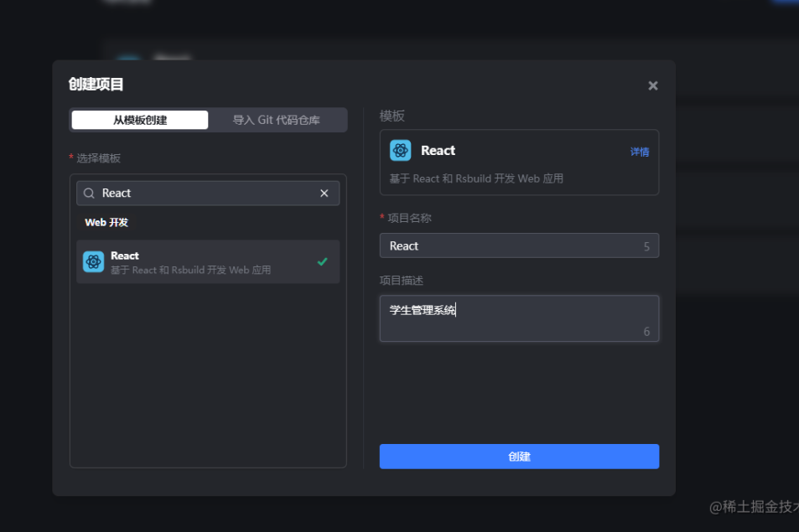Viewport: 799px width, 532px height.
Task: Click the 基于 React 和 Rsbuild description in the list
Action: point(190,271)
